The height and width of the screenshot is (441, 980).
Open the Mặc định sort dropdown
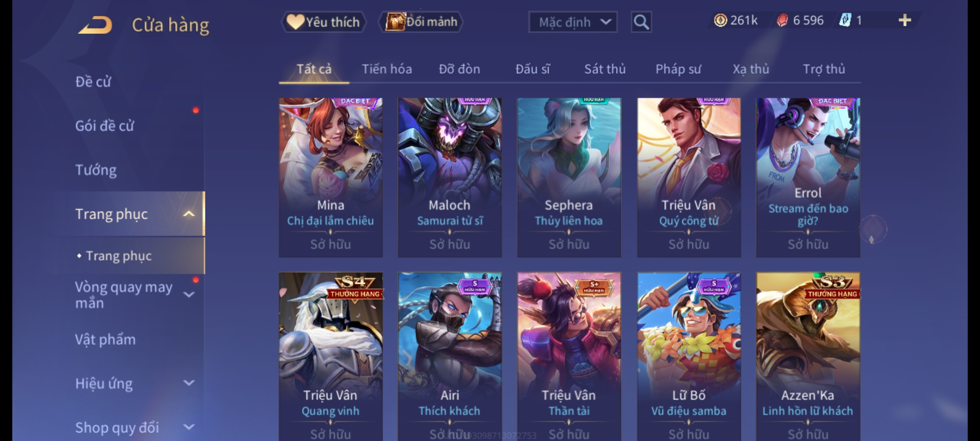[572, 22]
